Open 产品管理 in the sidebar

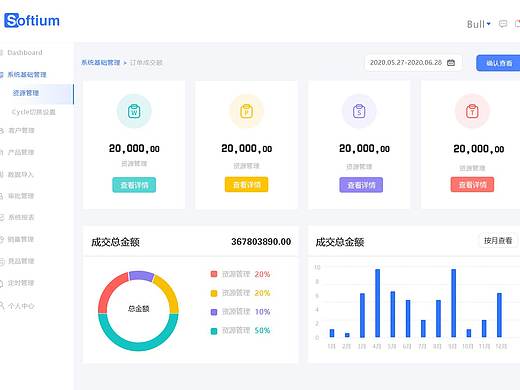pyautogui.click(x=21, y=152)
